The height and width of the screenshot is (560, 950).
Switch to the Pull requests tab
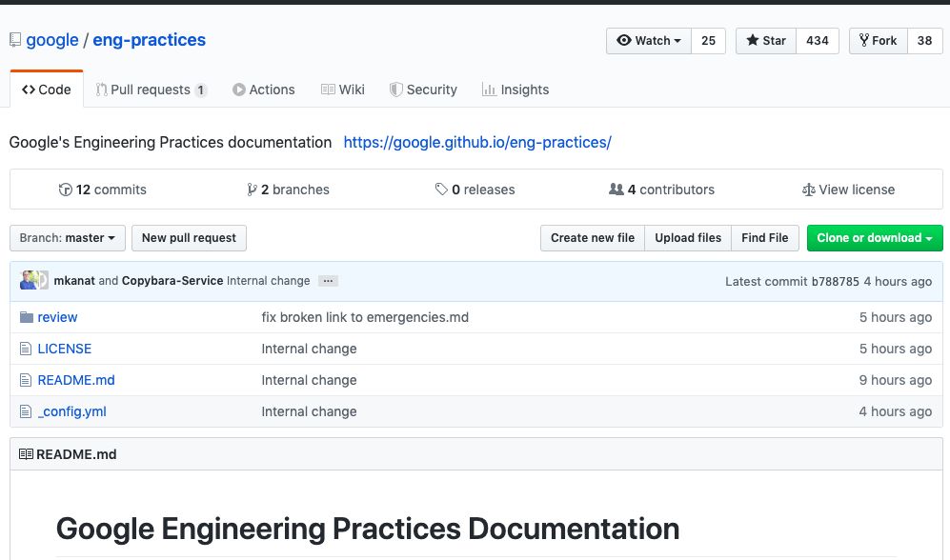(151, 90)
